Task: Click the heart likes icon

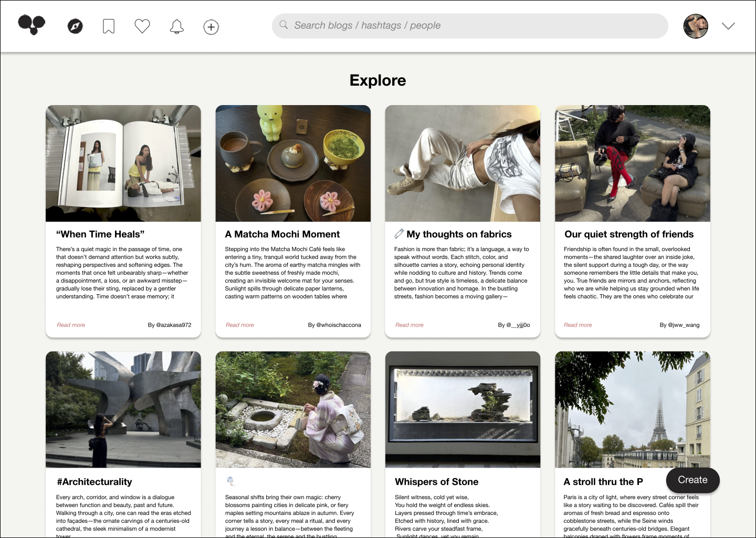Action: (142, 26)
